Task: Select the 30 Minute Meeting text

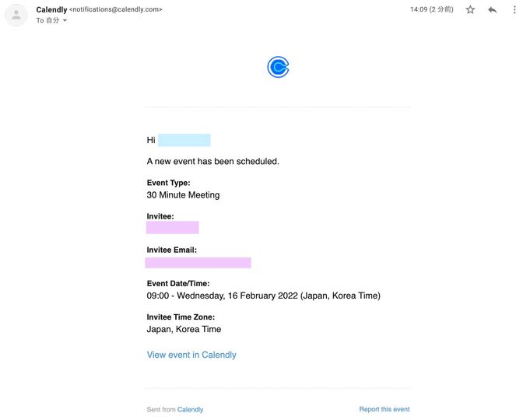Action: 183,195
